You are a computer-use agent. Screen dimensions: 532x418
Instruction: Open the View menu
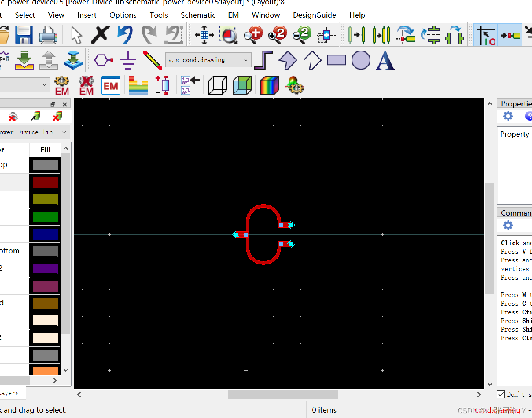tap(56, 15)
